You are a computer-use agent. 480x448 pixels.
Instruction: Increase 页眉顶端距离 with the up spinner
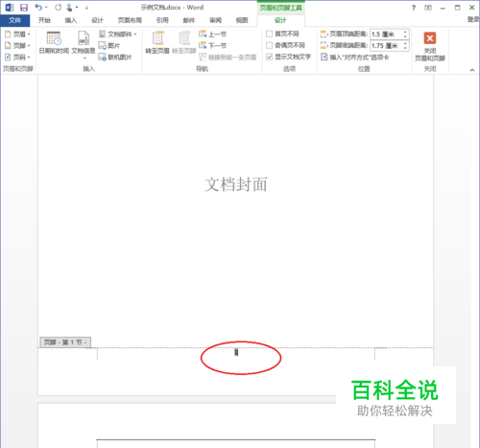coord(405,32)
